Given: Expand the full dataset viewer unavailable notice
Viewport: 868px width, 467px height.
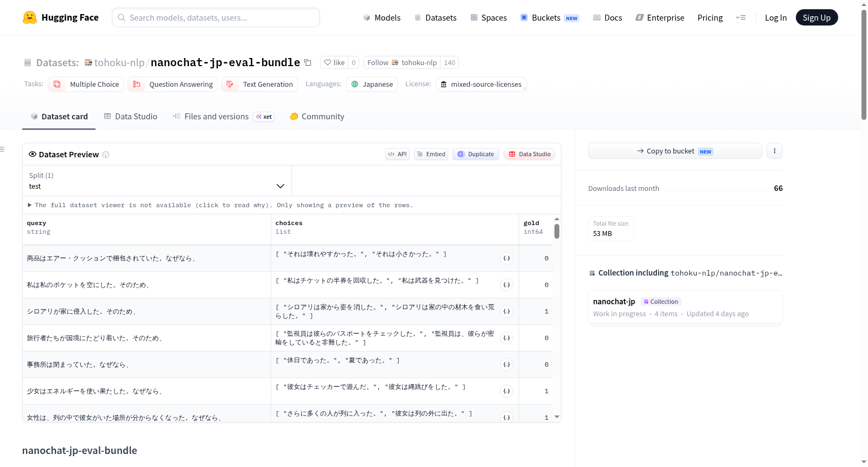Looking at the screenshot, I should click(x=221, y=205).
